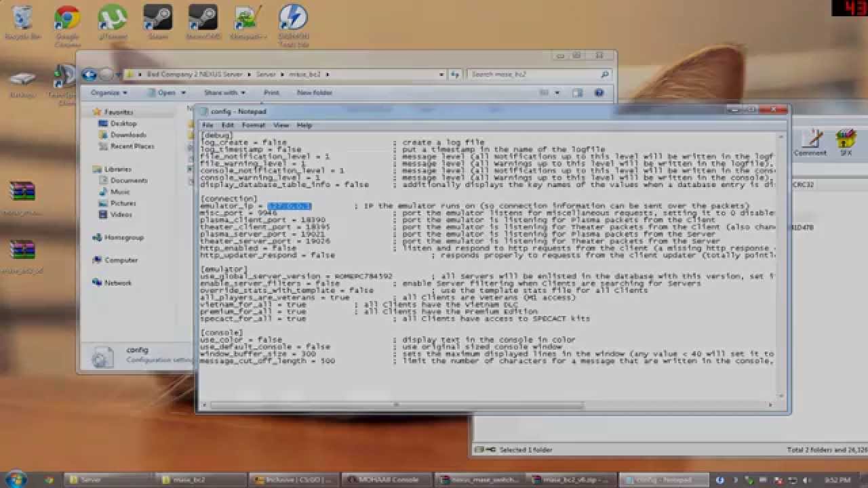Open the Recycle Bin desktop icon
Image resolution: width=868 pixels, height=488 pixels.
point(24,24)
